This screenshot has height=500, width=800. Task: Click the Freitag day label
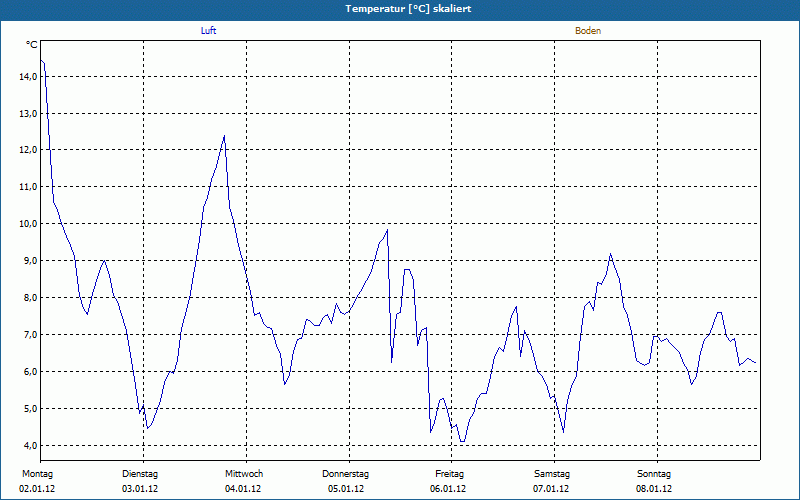coord(449,474)
